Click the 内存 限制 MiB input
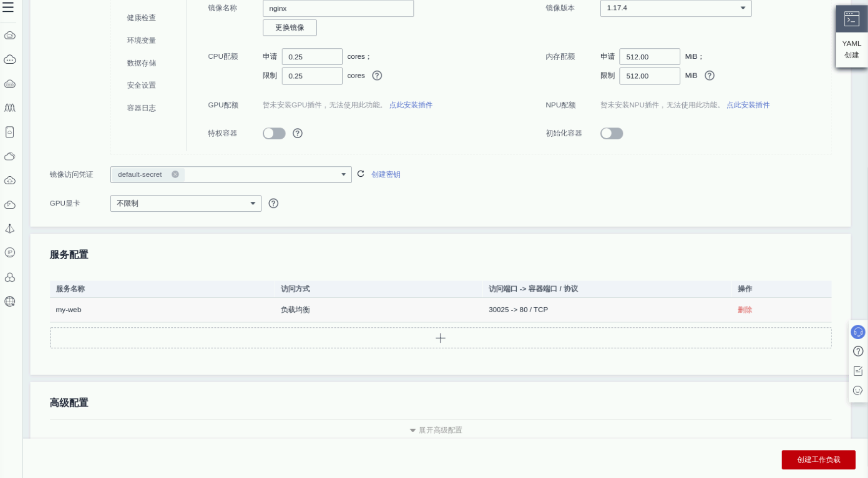This screenshot has width=868, height=478. [x=650, y=76]
